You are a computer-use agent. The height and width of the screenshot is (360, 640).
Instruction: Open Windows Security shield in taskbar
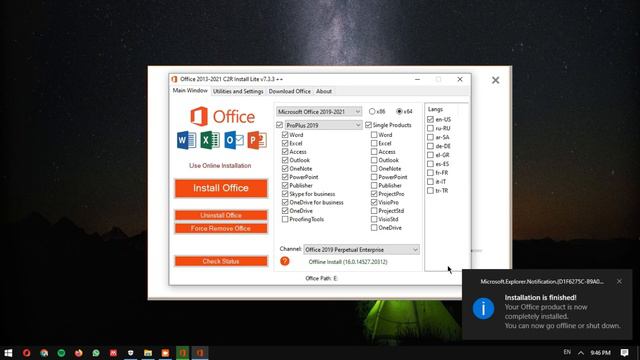click(x=131, y=353)
